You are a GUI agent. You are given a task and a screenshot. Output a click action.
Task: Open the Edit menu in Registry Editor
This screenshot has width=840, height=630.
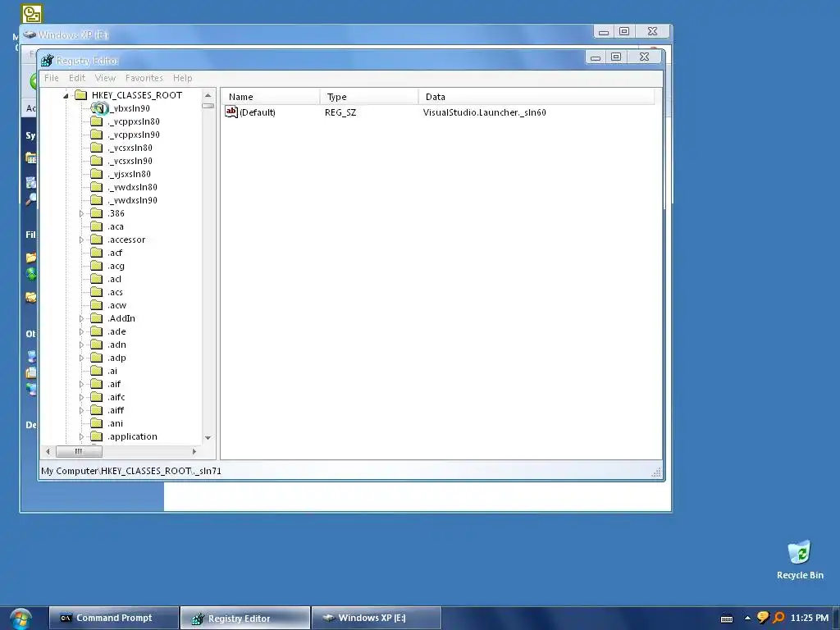click(x=77, y=78)
